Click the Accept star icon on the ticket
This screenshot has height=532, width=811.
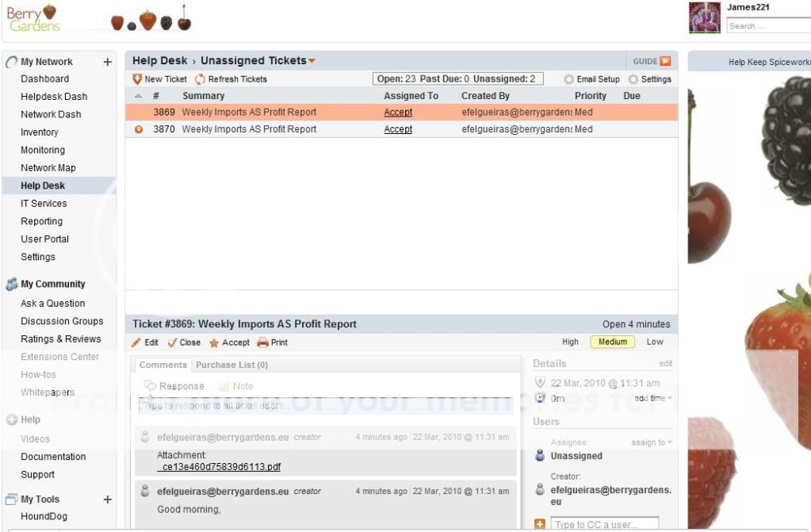(x=214, y=342)
